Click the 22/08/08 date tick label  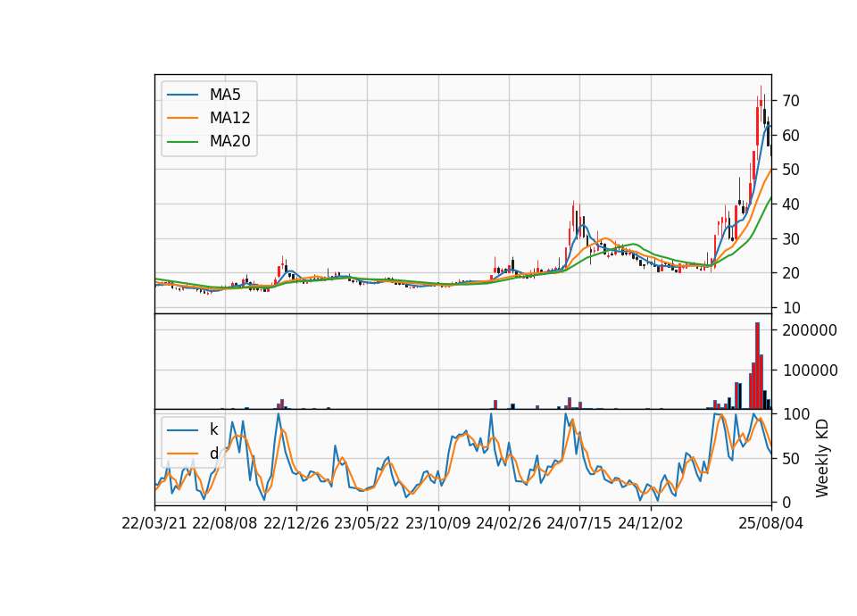[225, 524]
